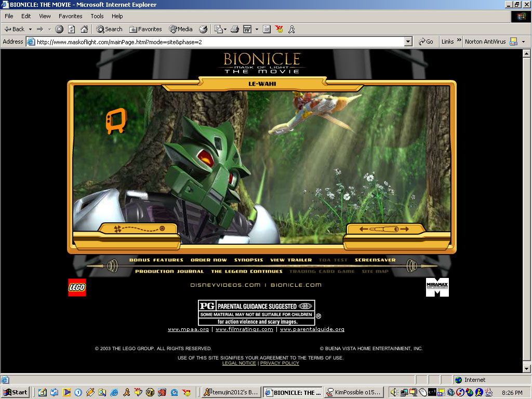Go to Home page icon
The height and width of the screenshot is (399, 532).
point(84,29)
